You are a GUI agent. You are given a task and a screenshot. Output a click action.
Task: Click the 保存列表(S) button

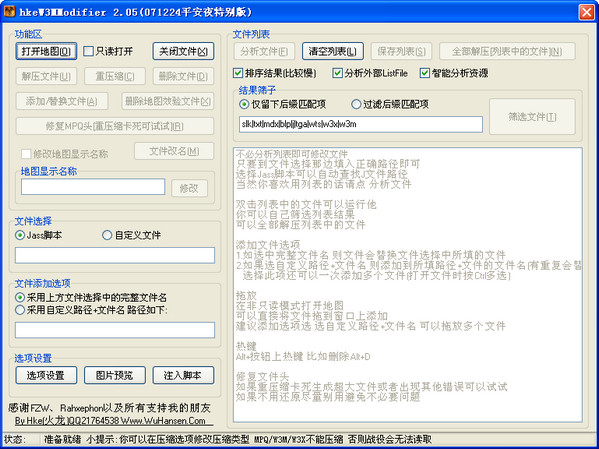coord(401,51)
